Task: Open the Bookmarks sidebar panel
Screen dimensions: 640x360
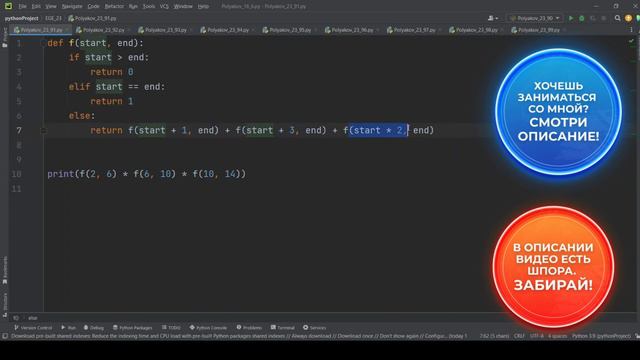Action: point(4,270)
